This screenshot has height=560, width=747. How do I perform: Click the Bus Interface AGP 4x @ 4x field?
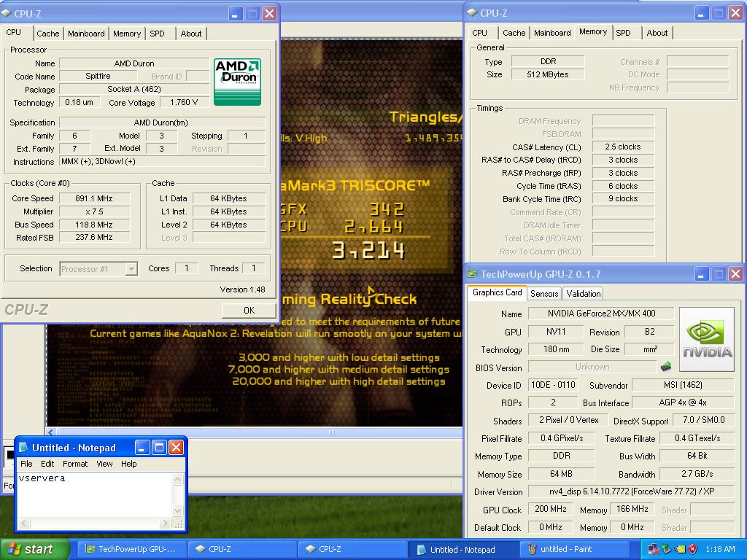click(x=683, y=402)
